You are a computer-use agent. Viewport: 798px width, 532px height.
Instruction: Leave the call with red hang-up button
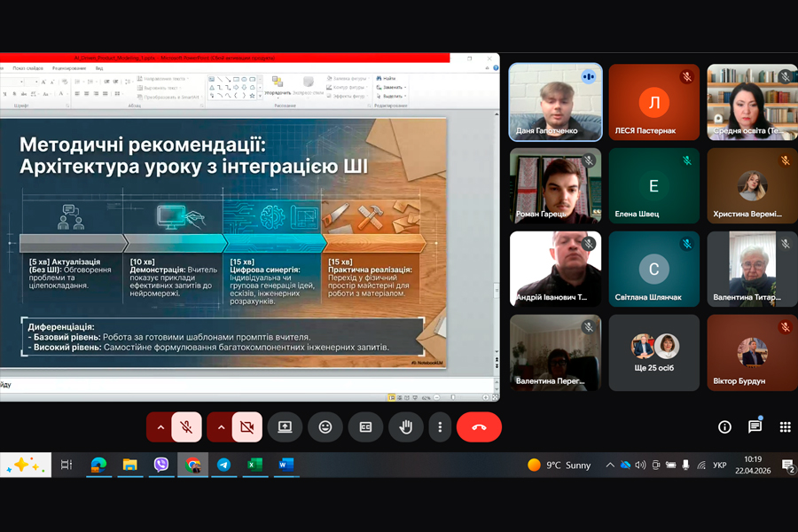pos(479,427)
